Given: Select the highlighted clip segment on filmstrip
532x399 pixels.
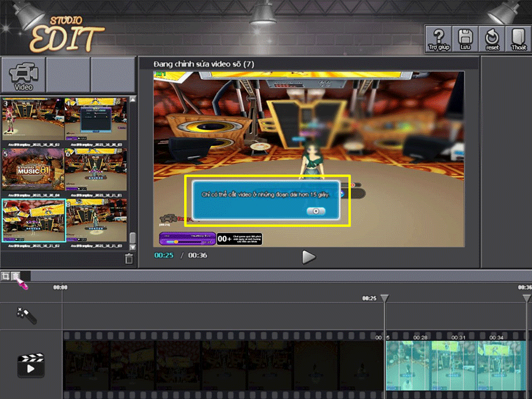Looking at the screenshot, I should (x=455, y=365).
